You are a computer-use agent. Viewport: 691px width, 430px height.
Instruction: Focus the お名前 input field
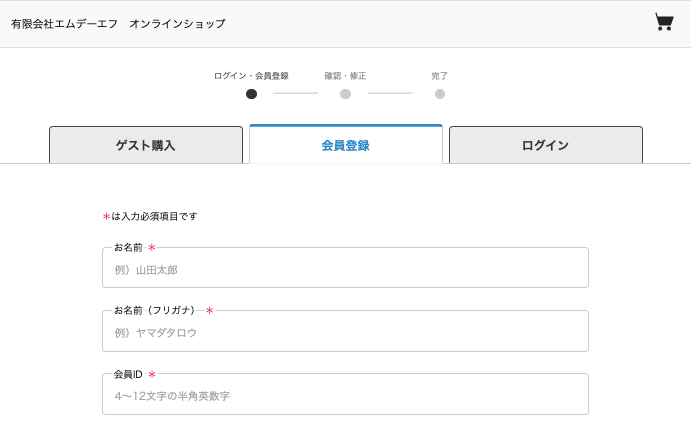345,270
